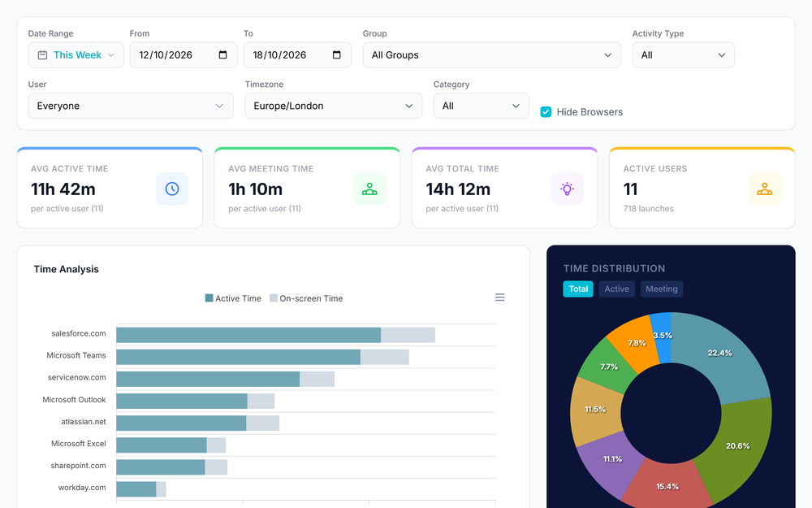
Task: Click the sharepoint.com active time bar
Action: pos(161,467)
